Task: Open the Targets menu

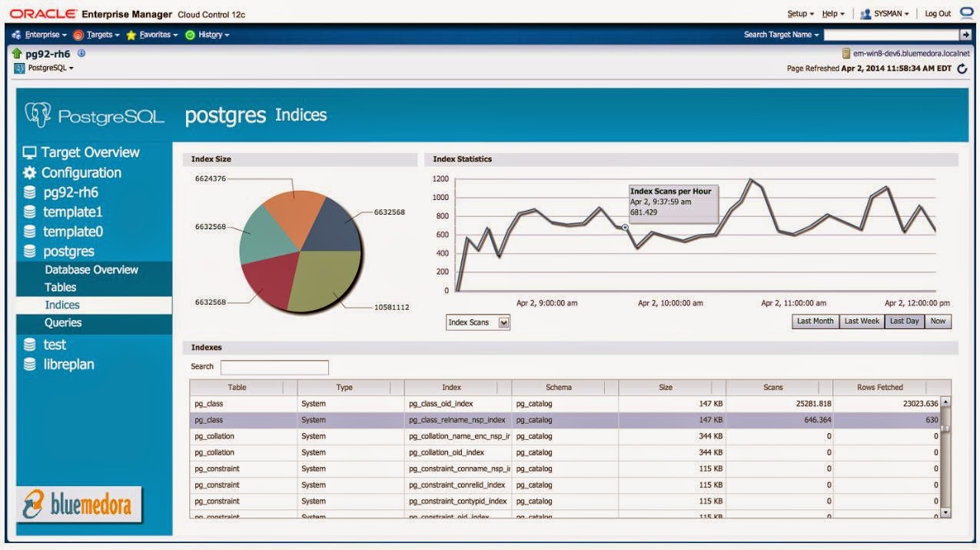Action: 98,35
